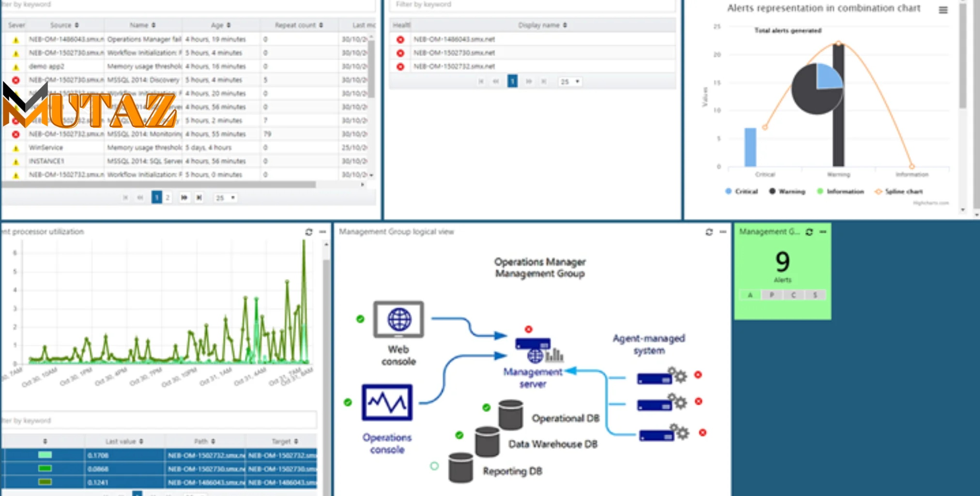Click the Web console globe monitor icon

(x=398, y=320)
